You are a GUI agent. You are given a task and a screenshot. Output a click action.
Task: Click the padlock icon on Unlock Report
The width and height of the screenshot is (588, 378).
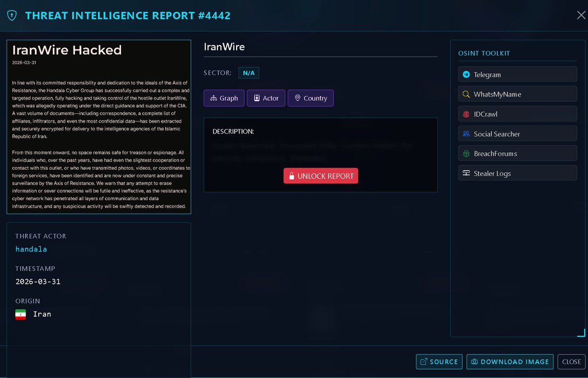pos(292,176)
